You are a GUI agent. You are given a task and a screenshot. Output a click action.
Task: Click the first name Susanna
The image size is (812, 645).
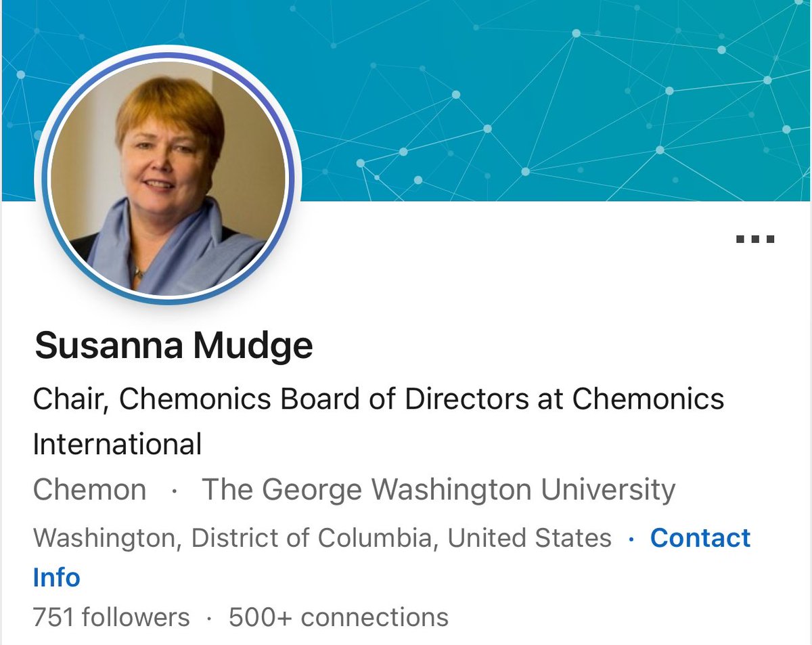click(108, 346)
